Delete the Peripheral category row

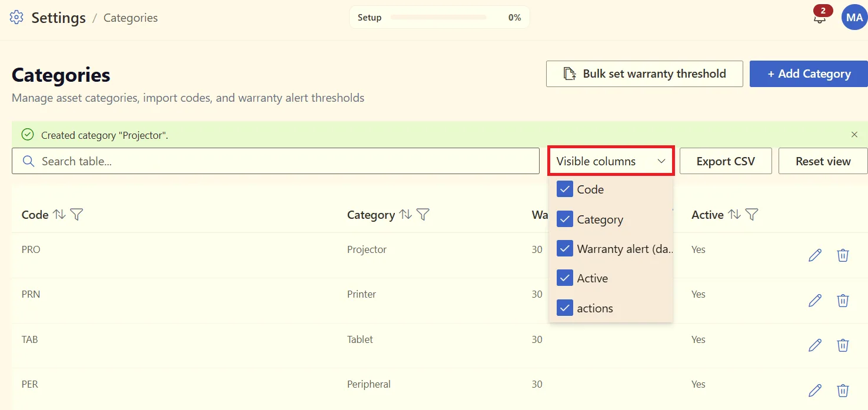point(843,390)
